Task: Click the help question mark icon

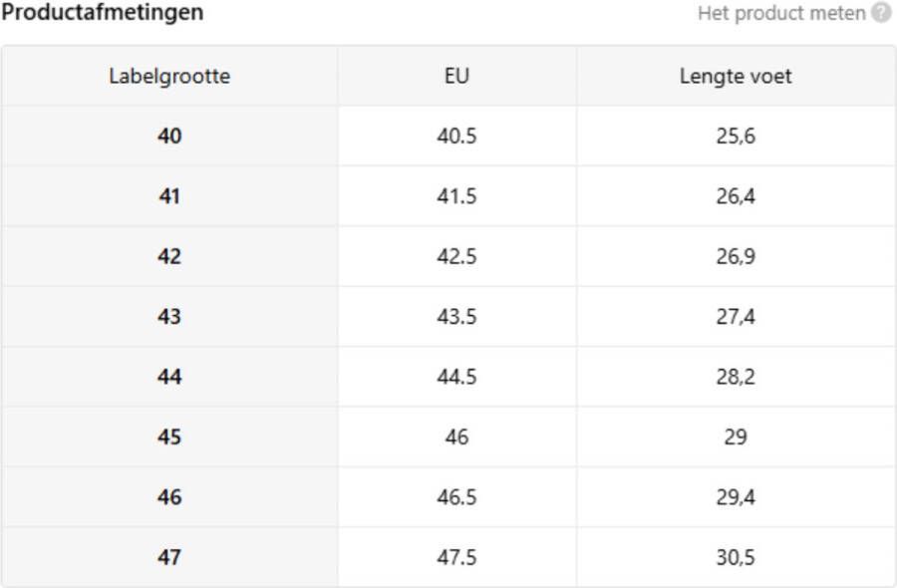Action: click(881, 13)
